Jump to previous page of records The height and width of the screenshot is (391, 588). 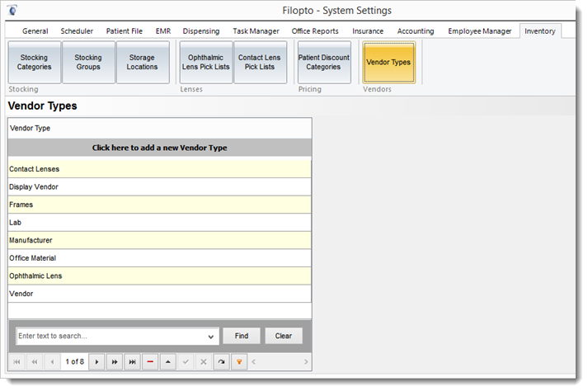coord(35,362)
